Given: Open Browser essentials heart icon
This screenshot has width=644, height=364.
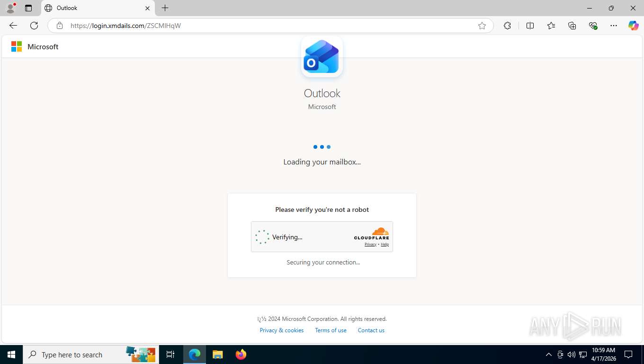Looking at the screenshot, I should (x=593, y=26).
